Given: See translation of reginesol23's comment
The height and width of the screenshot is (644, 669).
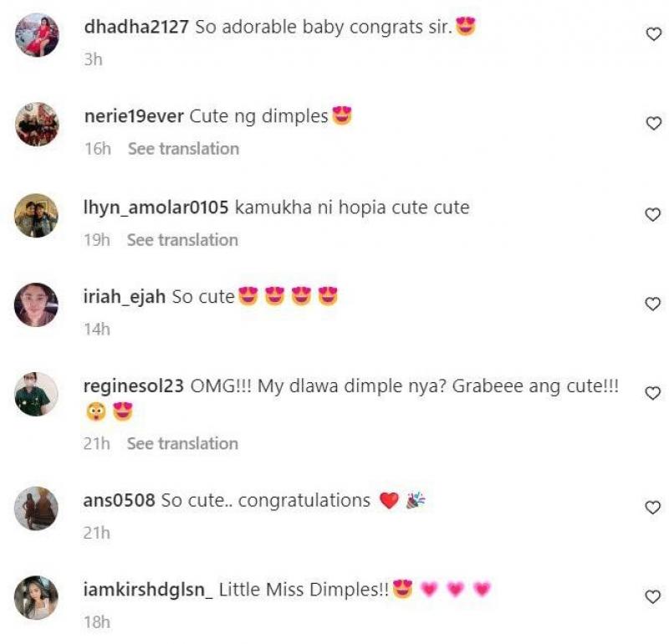Looking at the screenshot, I should [182, 443].
